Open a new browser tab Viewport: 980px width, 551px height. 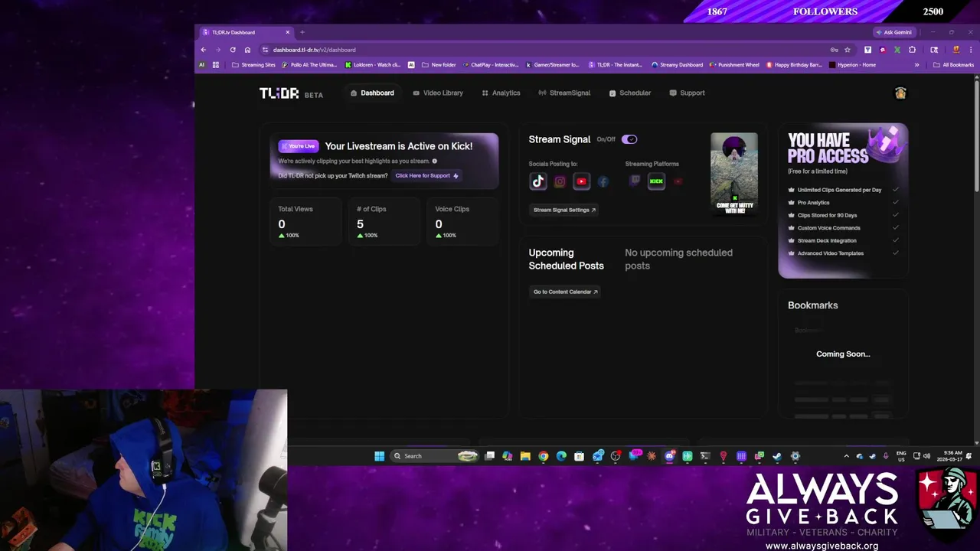[302, 32]
